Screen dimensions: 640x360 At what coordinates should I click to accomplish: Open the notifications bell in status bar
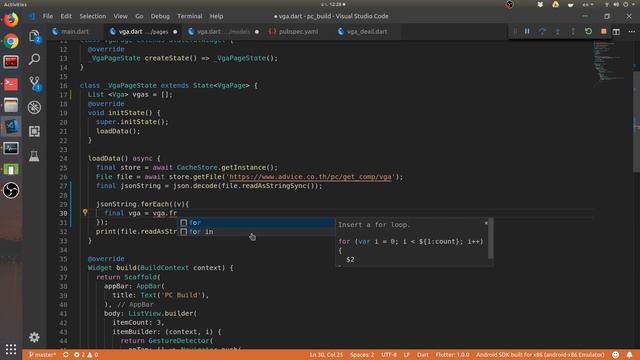[629, 355]
